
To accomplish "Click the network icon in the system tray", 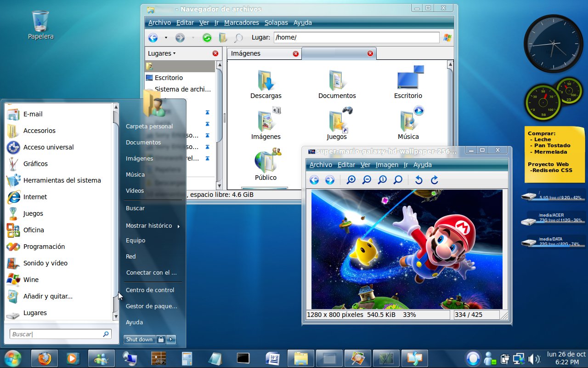I will click(x=519, y=358).
